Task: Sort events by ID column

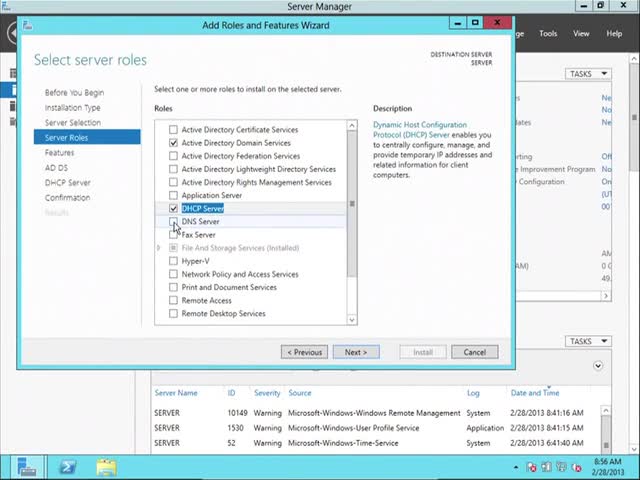Action: pyautogui.click(x=231, y=393)
